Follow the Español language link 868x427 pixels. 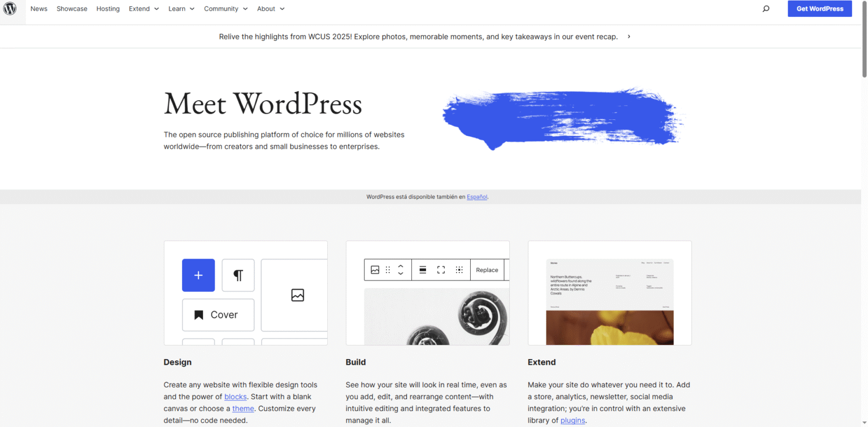pyautogui.click(x=477, y=197)
